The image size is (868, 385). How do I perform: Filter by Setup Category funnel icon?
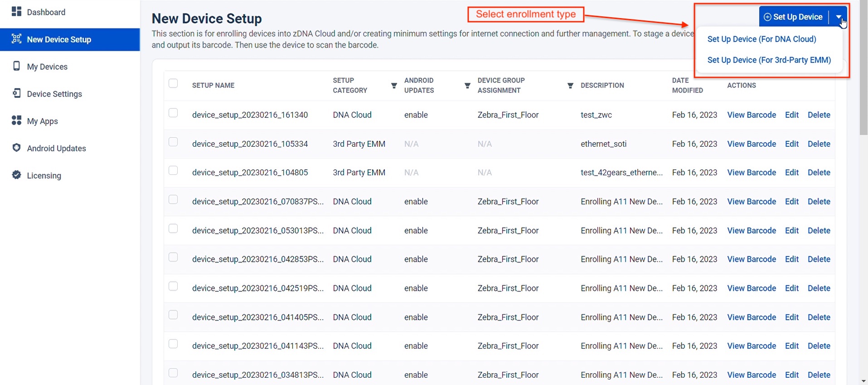point(394,86)
